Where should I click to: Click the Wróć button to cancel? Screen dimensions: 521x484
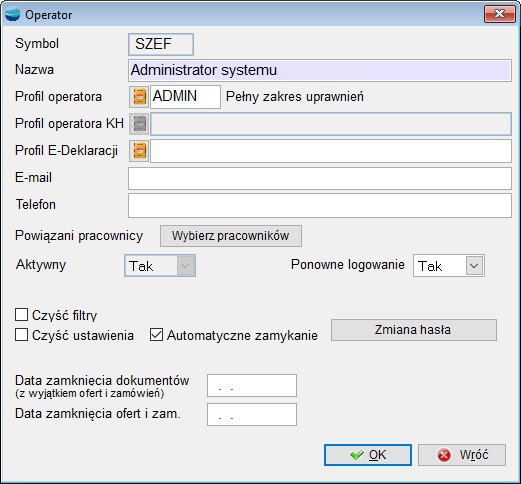coord(462,455)
